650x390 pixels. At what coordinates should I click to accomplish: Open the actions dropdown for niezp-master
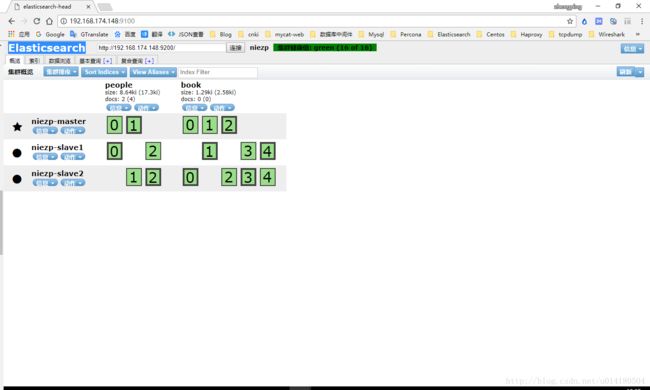[73, 131]
